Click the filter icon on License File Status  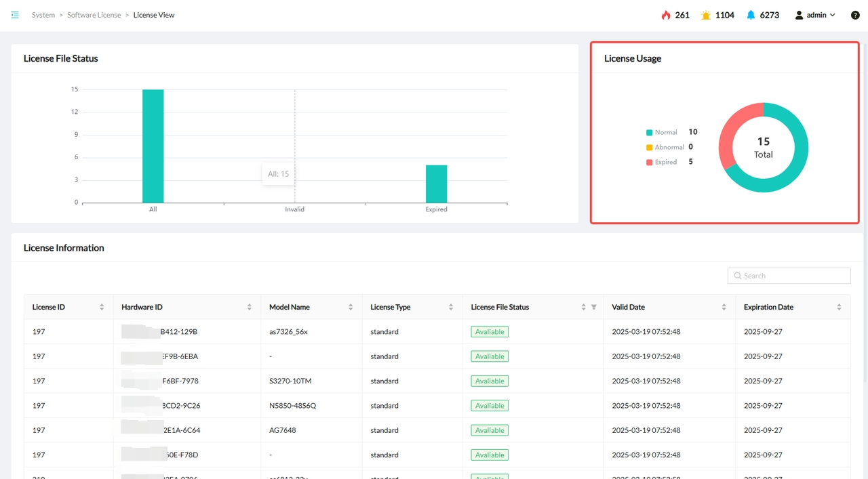coord(594,307)
